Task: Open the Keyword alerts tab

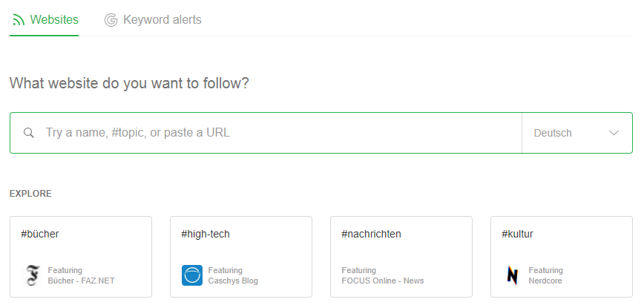Action: tap(162, 20)
